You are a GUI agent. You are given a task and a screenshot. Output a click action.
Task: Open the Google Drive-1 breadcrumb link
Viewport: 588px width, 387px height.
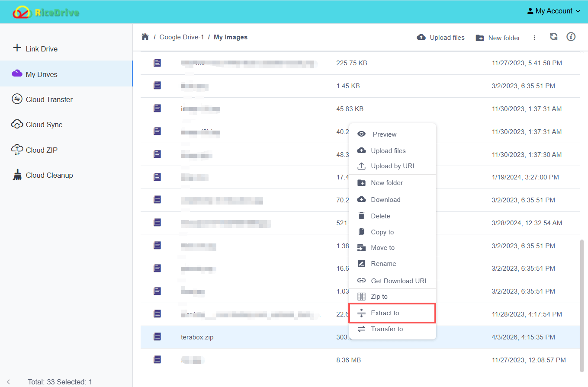click(182, 37)
